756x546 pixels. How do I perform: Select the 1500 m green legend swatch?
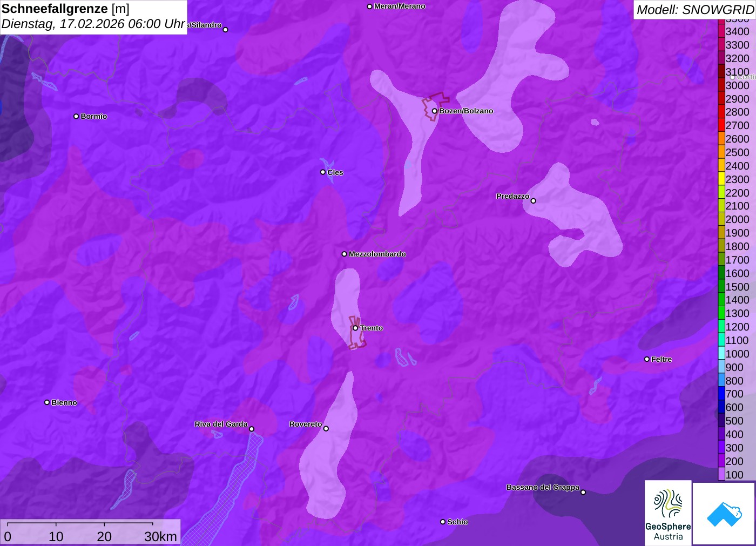pos(721,286)
